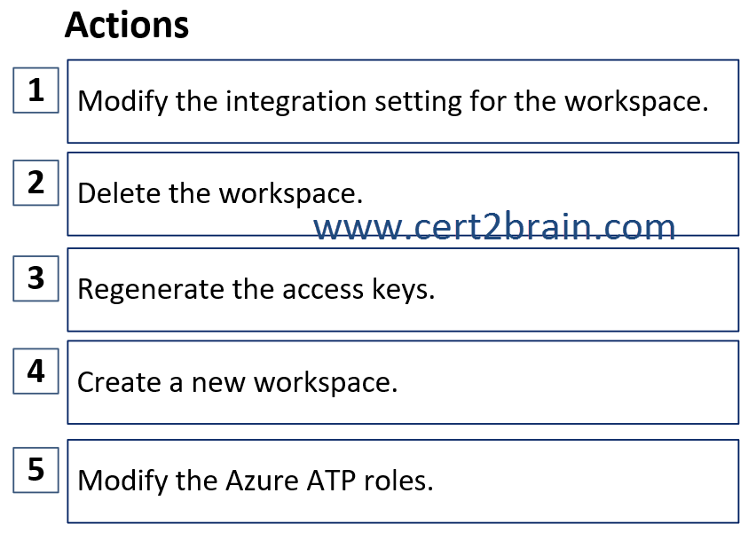Click the word 'workspace' in action 1
The image size is (756, 540).
pyautogui.click(x=636, y=102)
